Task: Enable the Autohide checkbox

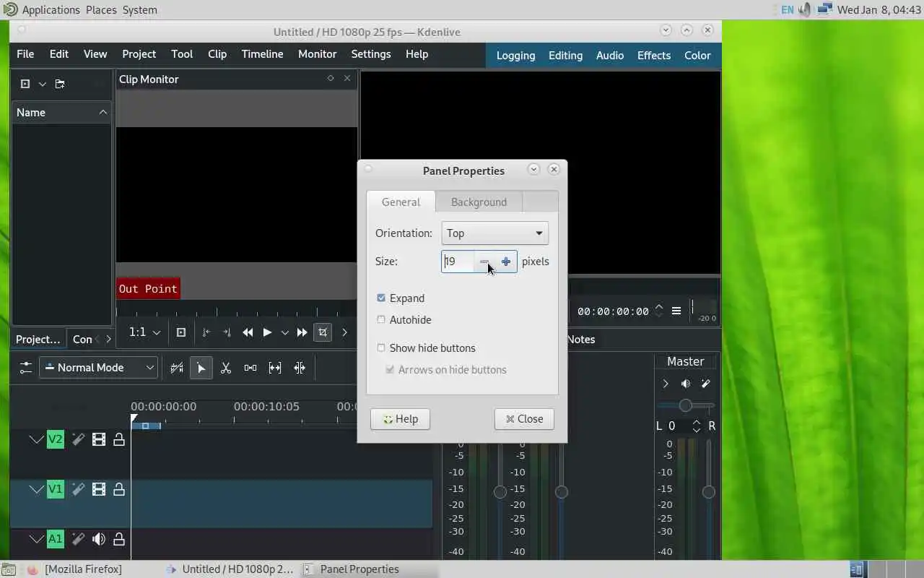Action: point(381,319)
